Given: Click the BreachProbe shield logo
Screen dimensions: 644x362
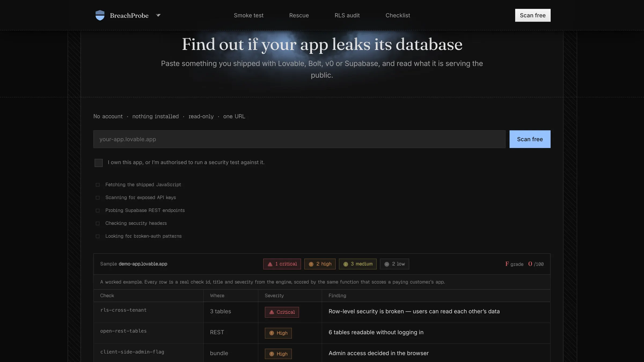Looking at the screenshot, I should 100,15.
